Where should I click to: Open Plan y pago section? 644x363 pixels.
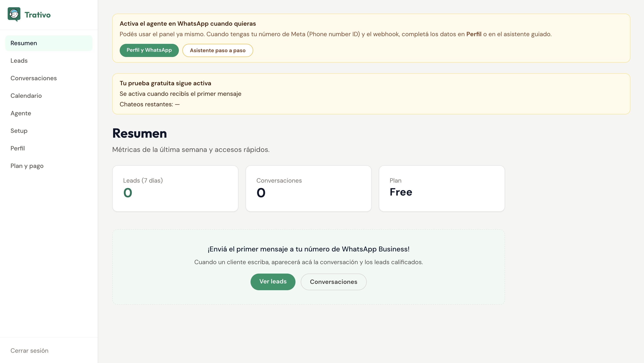27,165
